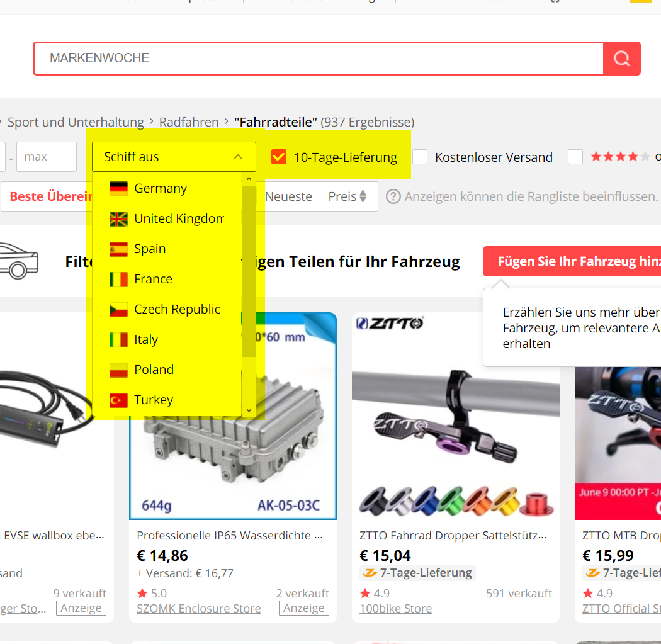Pick France in the ship-from list
Image resolution: width=661 pixels, height=644 pixels.
pos(167,280)
